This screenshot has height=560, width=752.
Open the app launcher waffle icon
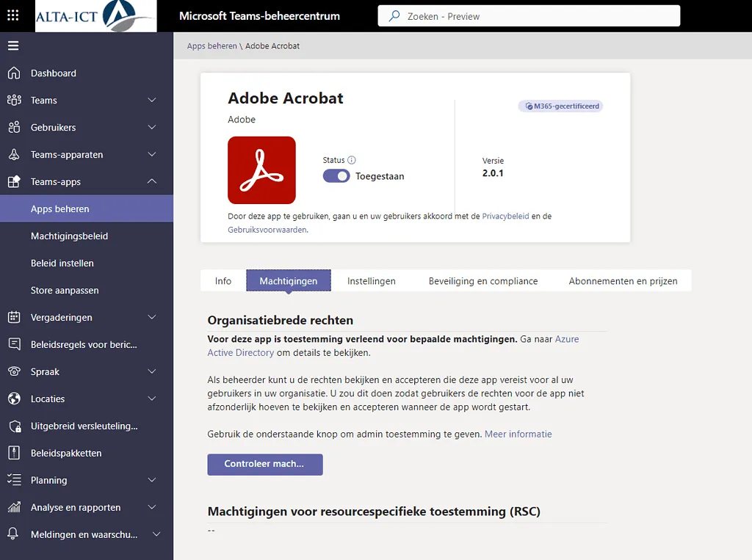(x=12, y=15)
